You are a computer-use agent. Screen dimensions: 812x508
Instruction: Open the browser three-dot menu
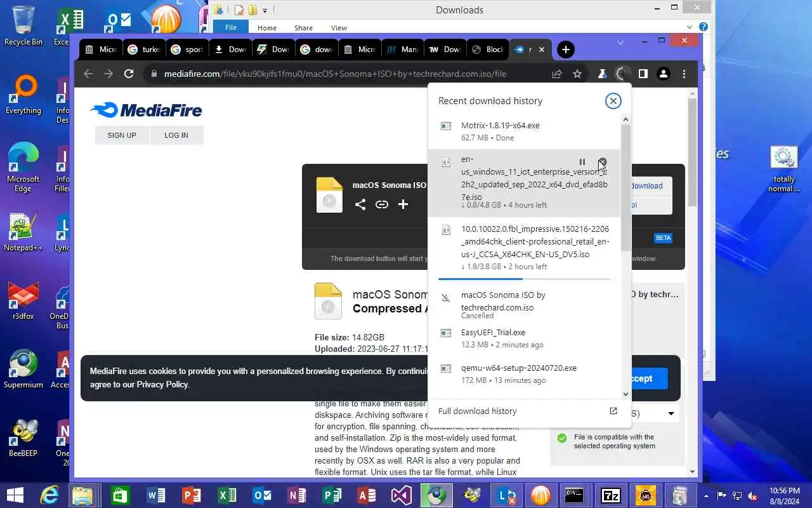click(684, 74)
